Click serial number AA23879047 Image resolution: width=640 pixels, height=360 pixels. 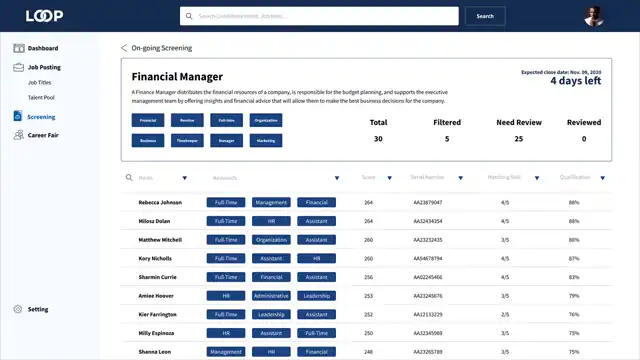(x=428, y=202)
